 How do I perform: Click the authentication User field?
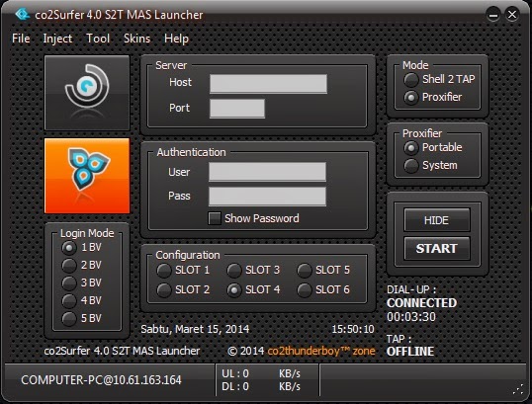267,172
